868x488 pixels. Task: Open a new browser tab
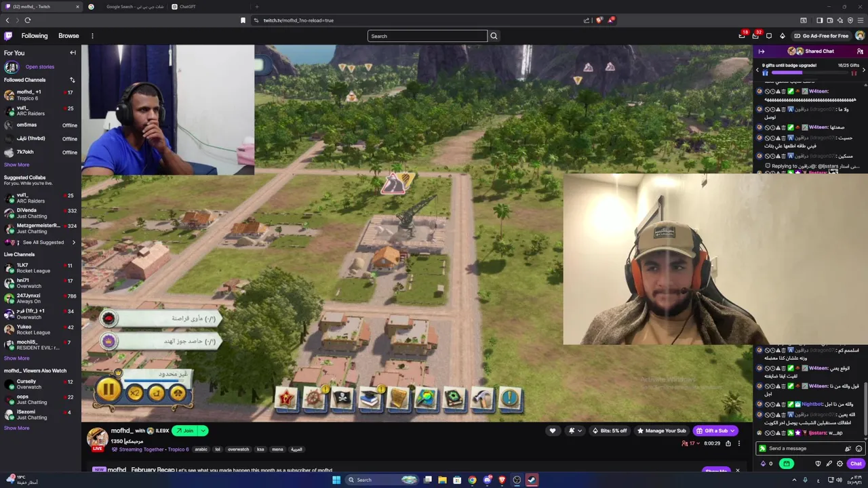[x=256, y=7]
